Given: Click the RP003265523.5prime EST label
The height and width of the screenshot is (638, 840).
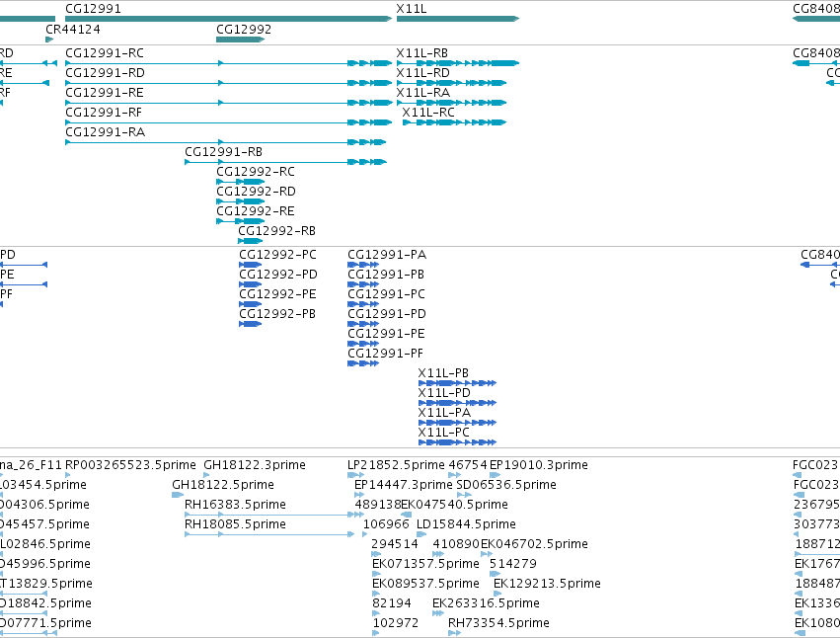Looking at the screenshot, I should [130, 465].
